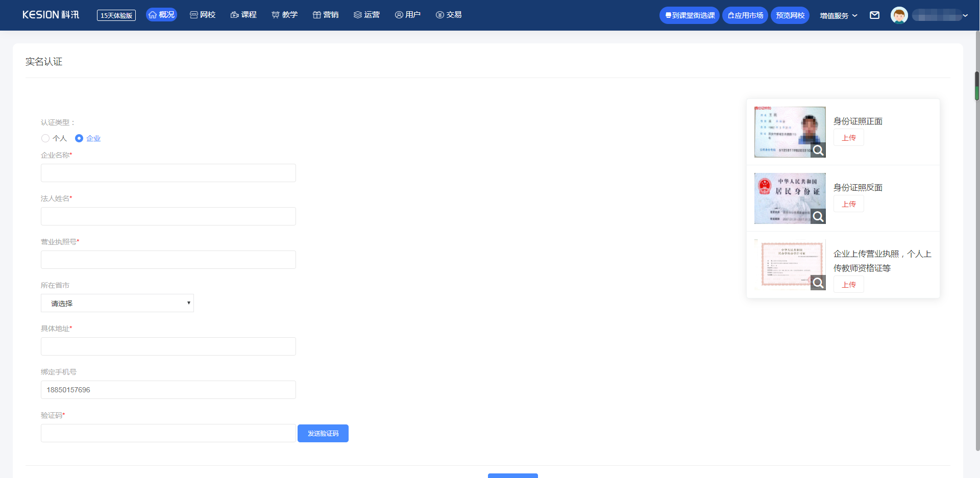Open the 教学 menu
The image size is (980, 478).
(x=284, y=15)
